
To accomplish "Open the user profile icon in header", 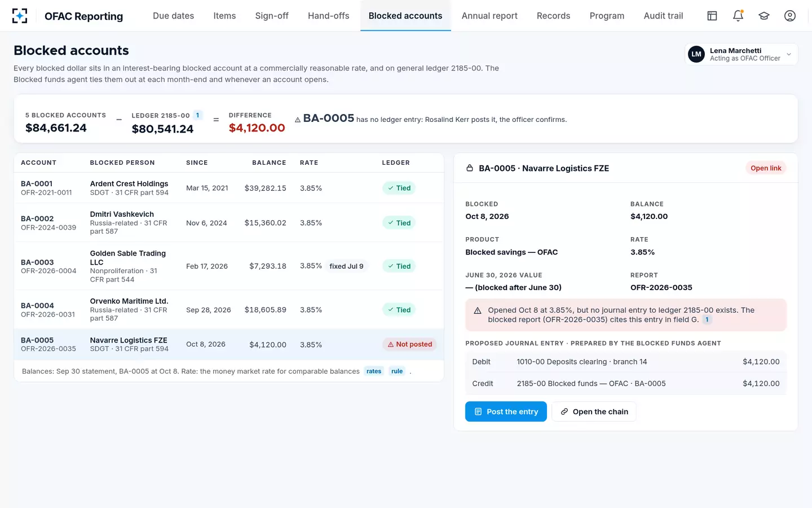I will point(790,16).
